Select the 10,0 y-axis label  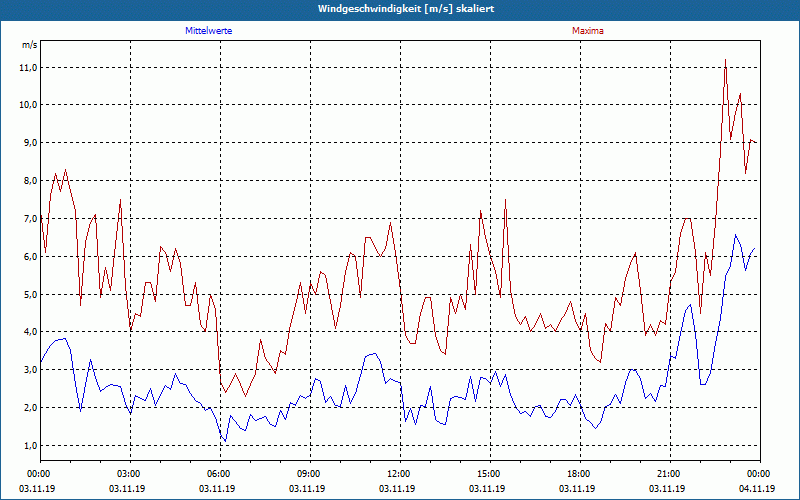pos(29,105)
